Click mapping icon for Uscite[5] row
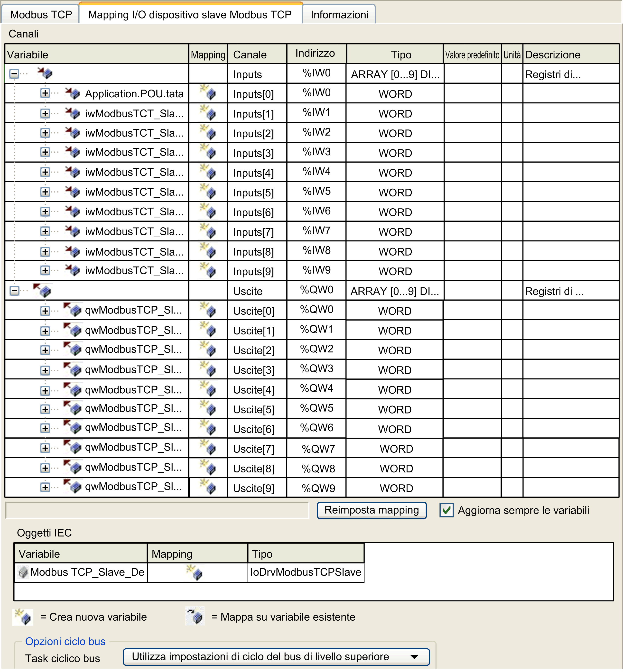Viewport: 623px width, 672px height. pos(208,408)
